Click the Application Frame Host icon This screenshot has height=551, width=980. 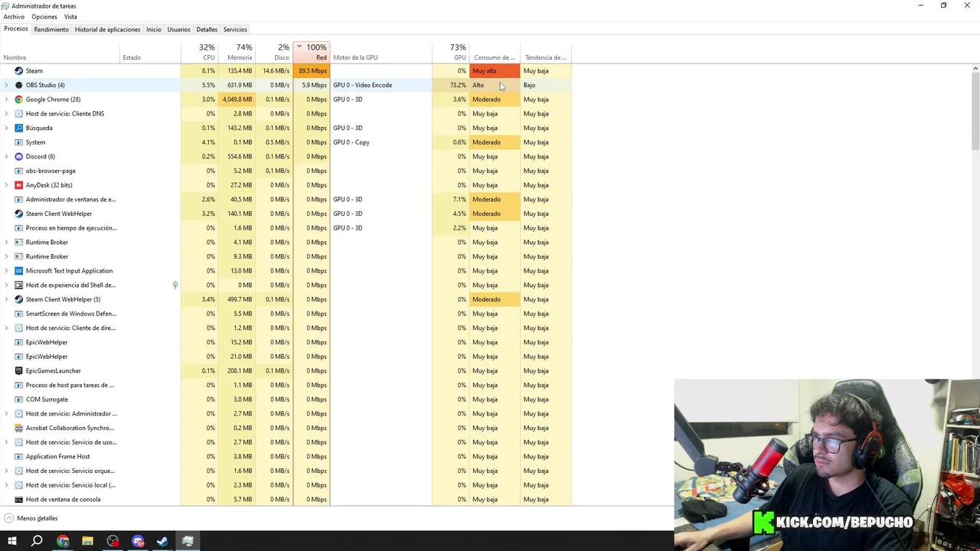click(x=19, y=456)
